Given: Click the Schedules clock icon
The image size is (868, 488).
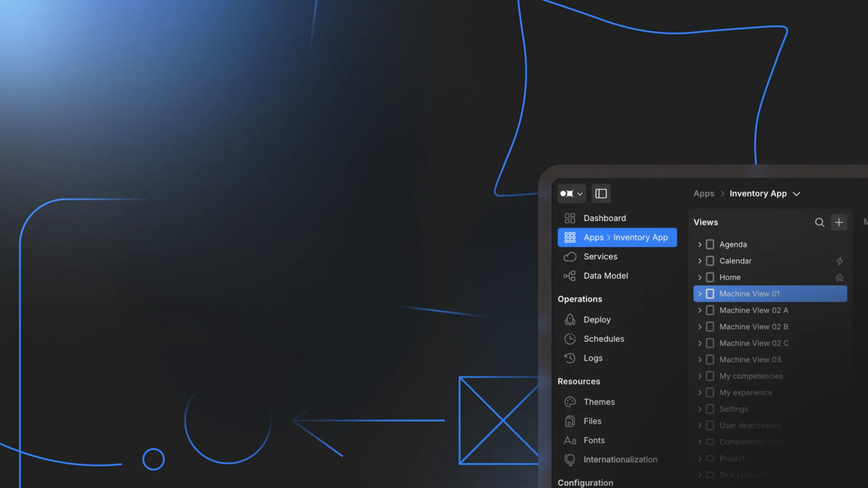Looking at the screenshot, I should click(570, 339).
